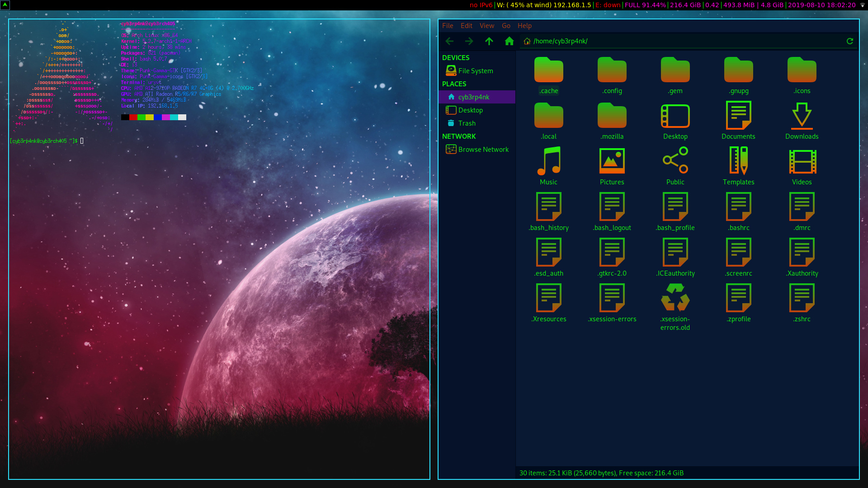Open the .local folder
868x488 pixels.
click(x=549, y=121)
